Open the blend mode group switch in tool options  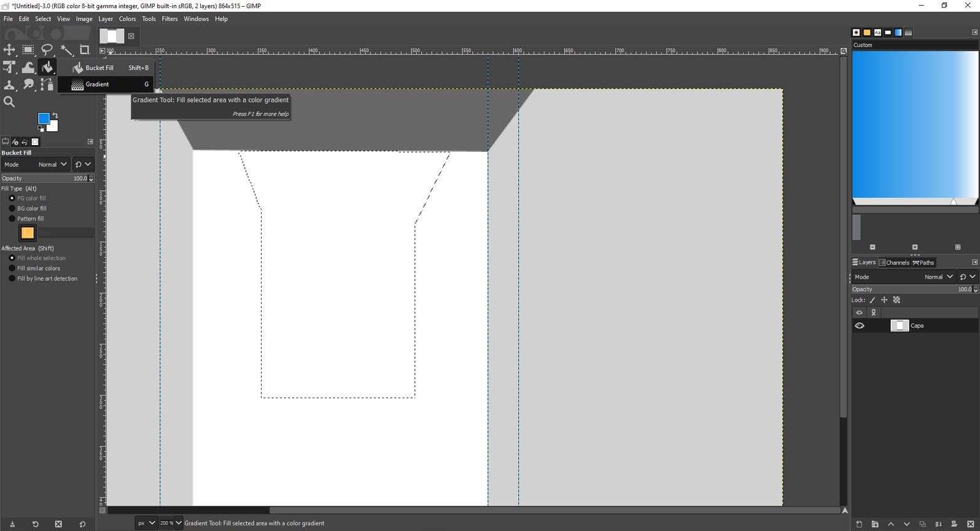click(83, 165)
